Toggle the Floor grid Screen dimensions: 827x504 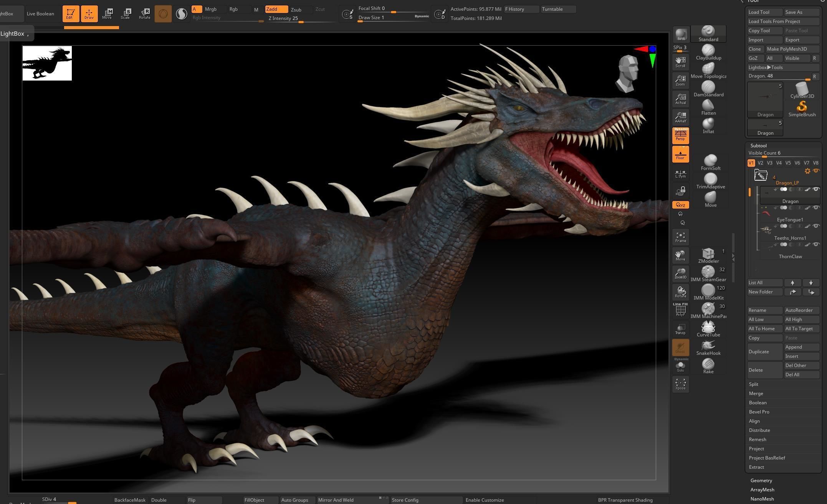[x=681, y=154]
